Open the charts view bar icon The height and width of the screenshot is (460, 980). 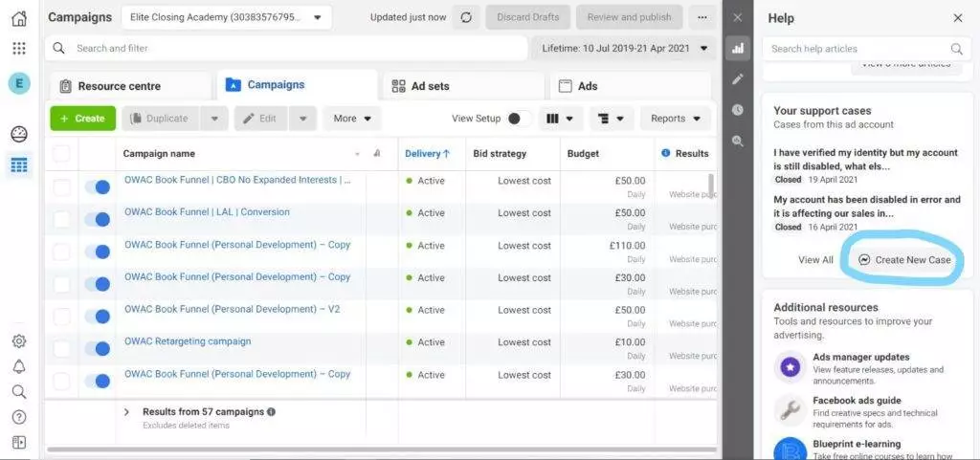(738, 48)
